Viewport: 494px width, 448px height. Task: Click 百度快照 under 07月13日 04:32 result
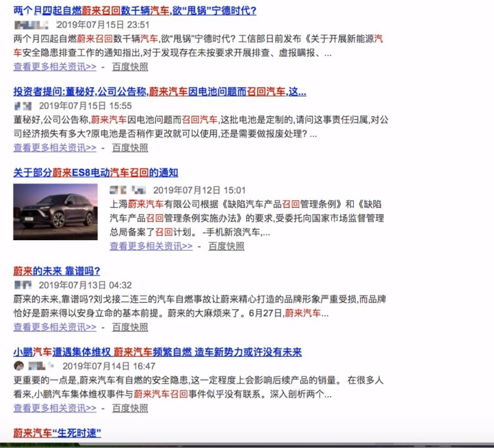[x=130, y=327]
